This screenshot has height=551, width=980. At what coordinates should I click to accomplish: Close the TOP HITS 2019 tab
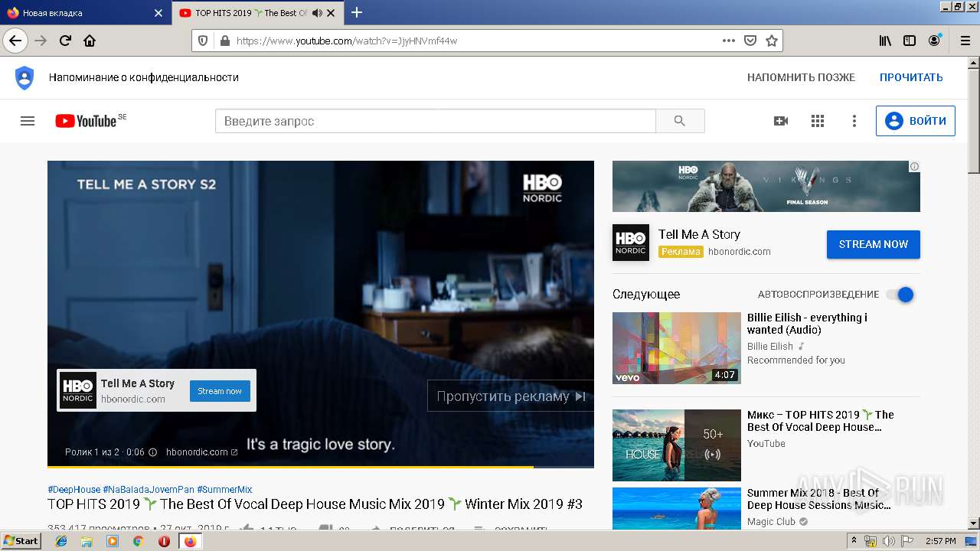click(x=331, y=13)
